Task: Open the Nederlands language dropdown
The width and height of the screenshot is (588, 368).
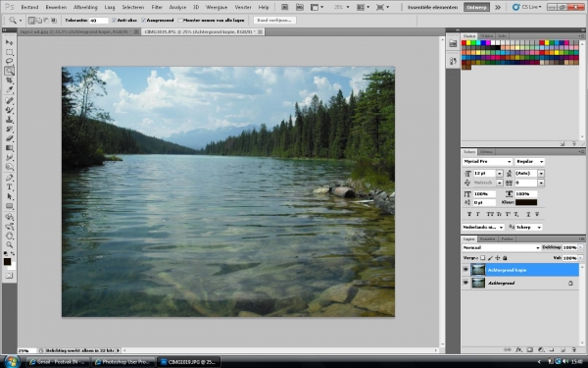Action: click(x=501, y=228)
